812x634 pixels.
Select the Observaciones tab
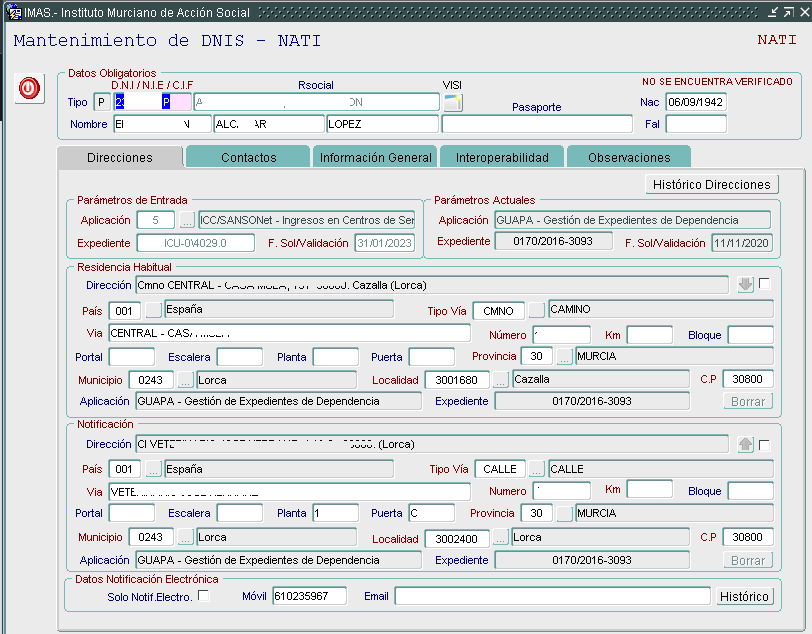tap(628, 158)
